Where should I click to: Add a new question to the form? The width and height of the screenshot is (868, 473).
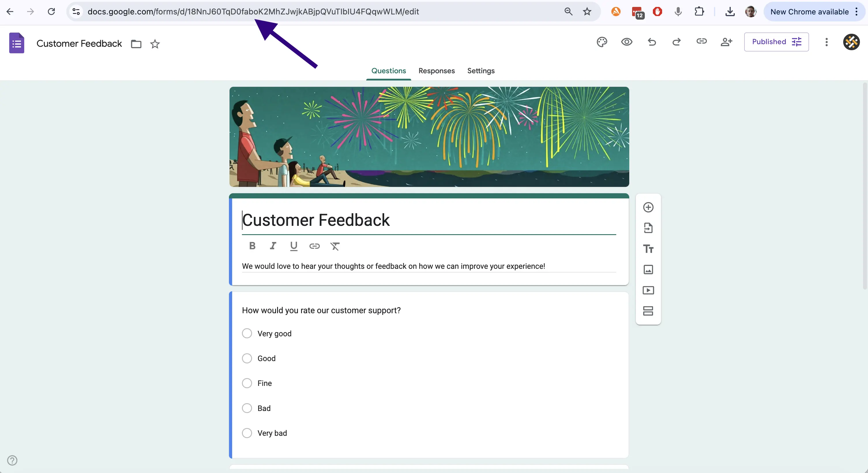tap(648, 207)
